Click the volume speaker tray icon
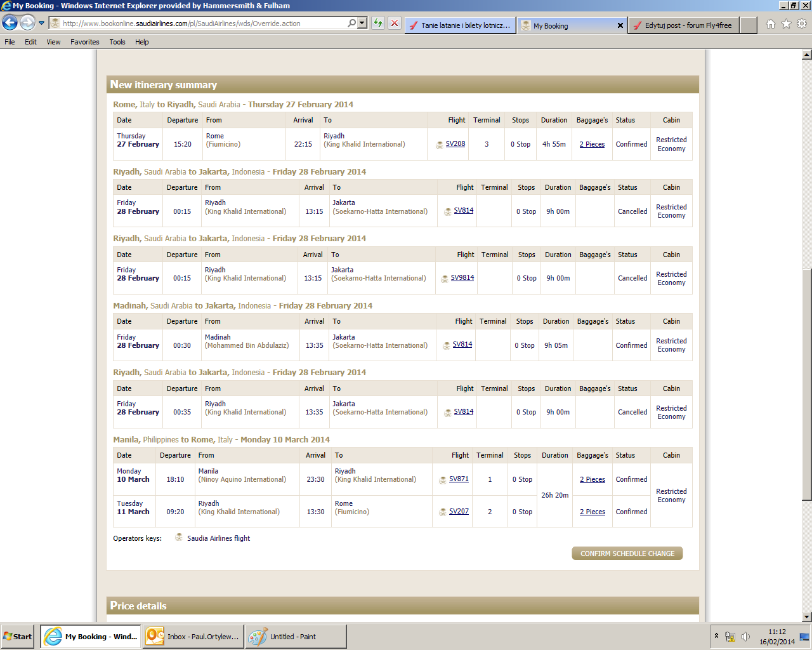Viewport: 812px width, 650px height. (745, 637)
